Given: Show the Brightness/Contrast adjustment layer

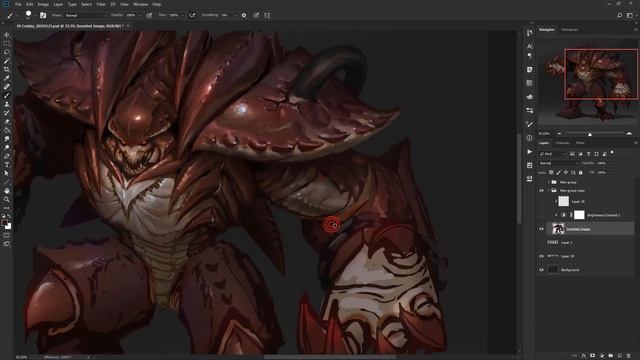Looking at the screenshot, I should tap(542, 215).
